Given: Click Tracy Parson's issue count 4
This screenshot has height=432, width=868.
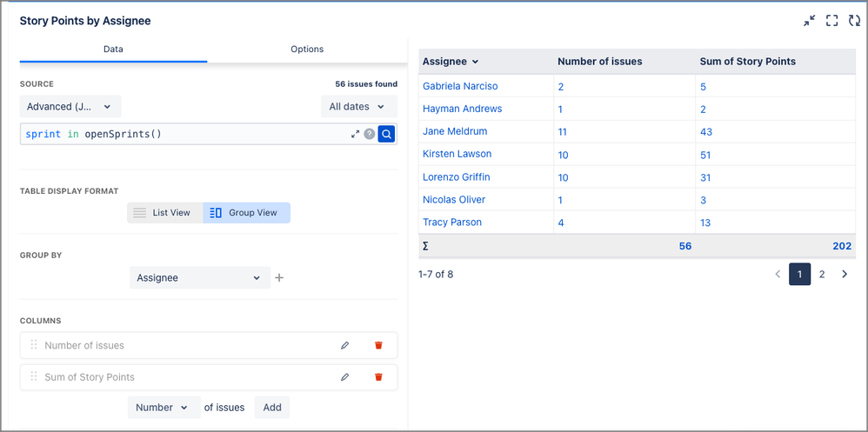Looking at the screenshot, I should pyautogui.click(x=560, y=223).
